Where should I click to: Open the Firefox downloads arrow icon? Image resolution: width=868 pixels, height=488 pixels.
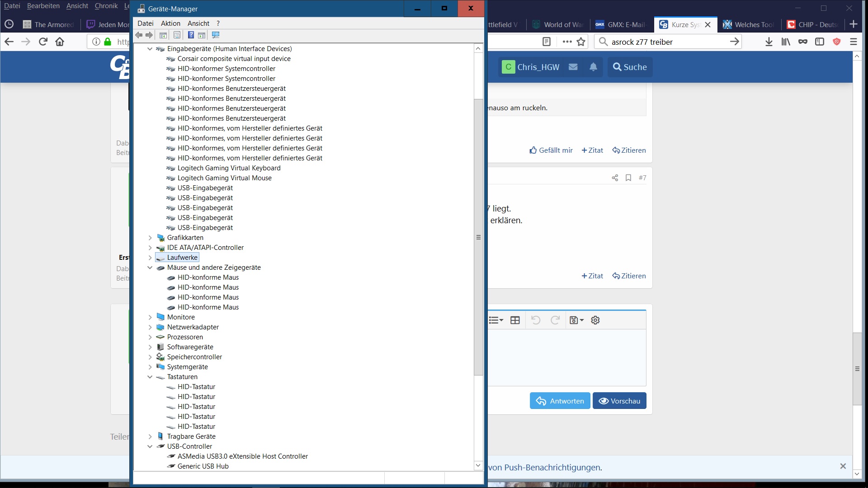769,42
